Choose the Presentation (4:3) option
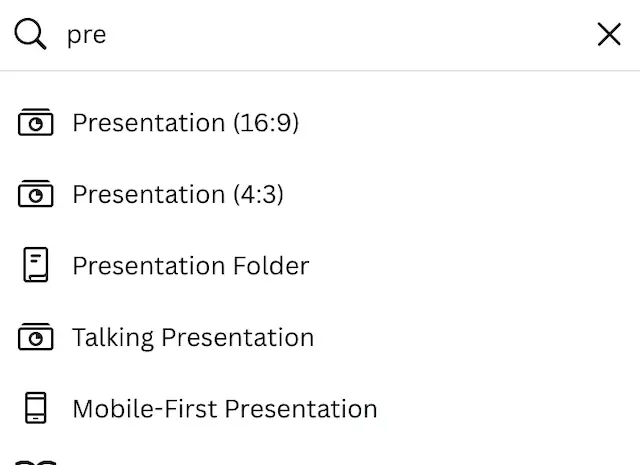 320,194
